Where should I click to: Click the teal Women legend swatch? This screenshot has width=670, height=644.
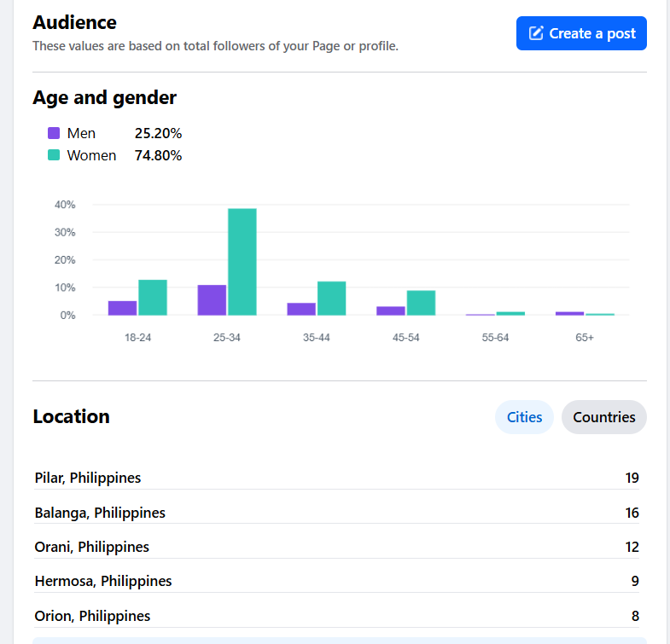tap(54, 155)
